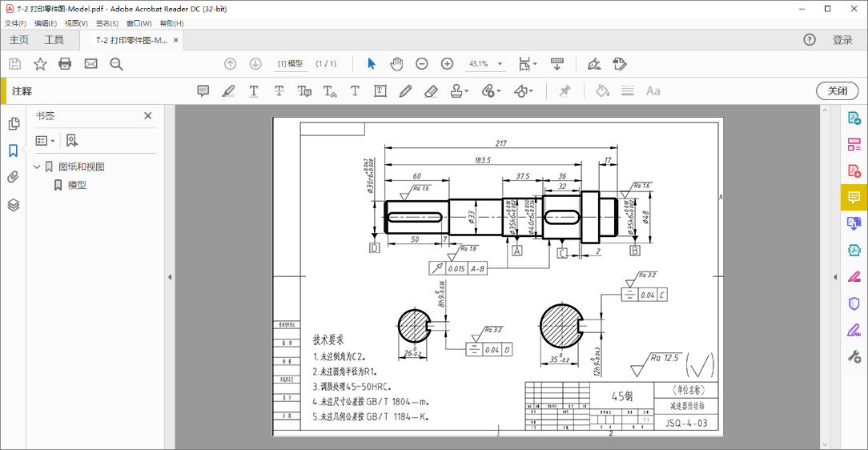Close the 7-2 打印零件图 document tab
Viewport: 868px width, 450px height.
tap(176, 40)
